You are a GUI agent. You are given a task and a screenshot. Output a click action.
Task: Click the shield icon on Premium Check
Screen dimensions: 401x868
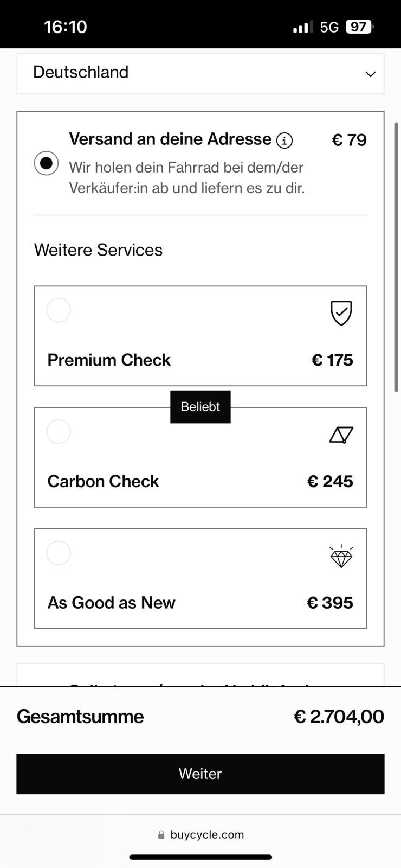point(341,313)
